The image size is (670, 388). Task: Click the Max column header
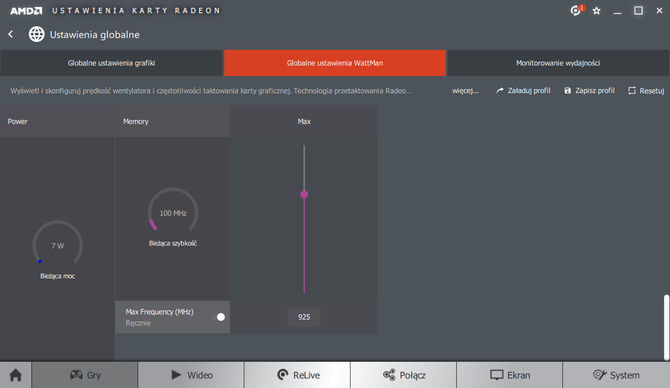pyautogui.click(x=304, y=121)
